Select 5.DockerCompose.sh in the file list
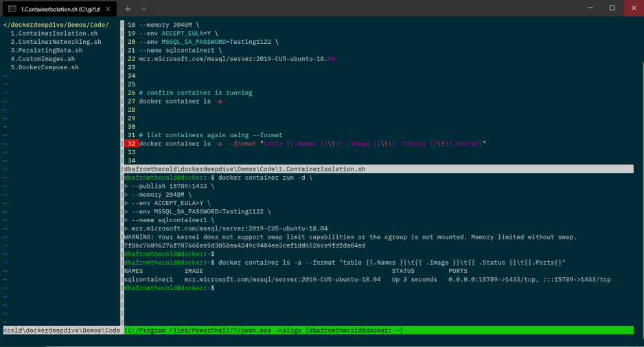This screenshot has width=644, height=347. pos(44,67)
